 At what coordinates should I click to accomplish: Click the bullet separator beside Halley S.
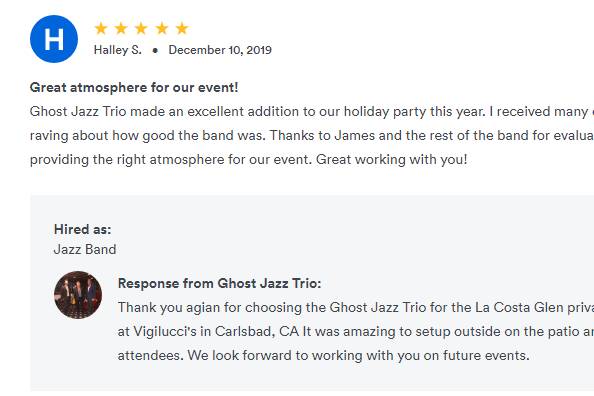point(155,50)
